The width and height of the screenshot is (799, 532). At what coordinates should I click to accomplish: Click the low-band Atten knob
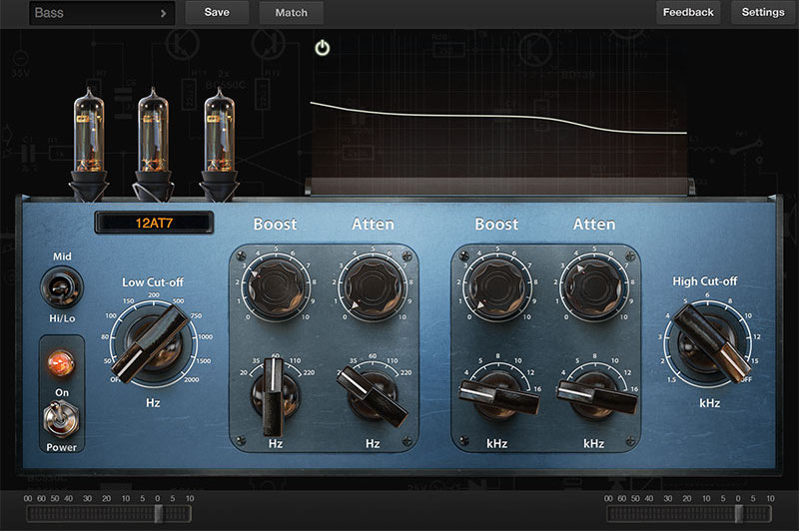373,288
